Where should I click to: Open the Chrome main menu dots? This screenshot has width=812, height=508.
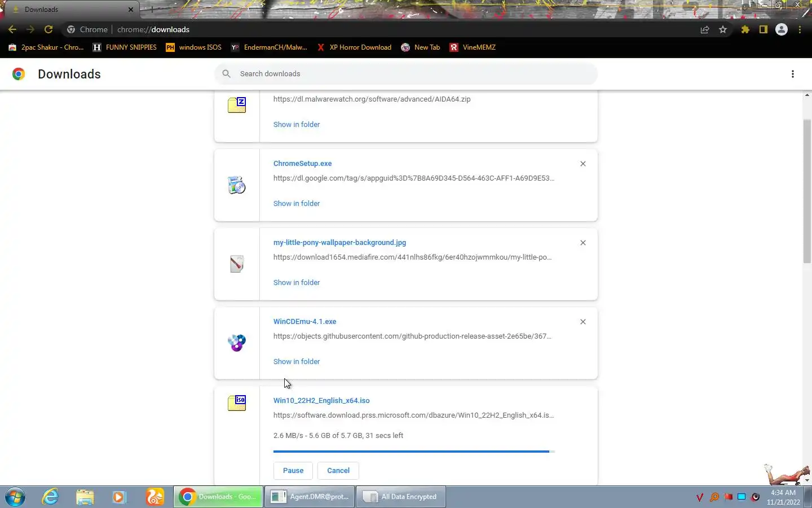(800, 29)
